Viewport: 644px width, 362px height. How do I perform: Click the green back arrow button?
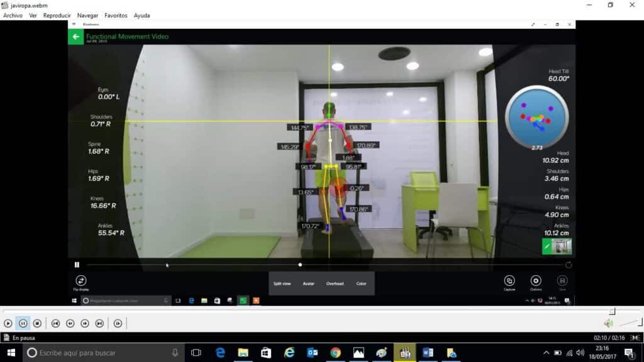(76, 37)
